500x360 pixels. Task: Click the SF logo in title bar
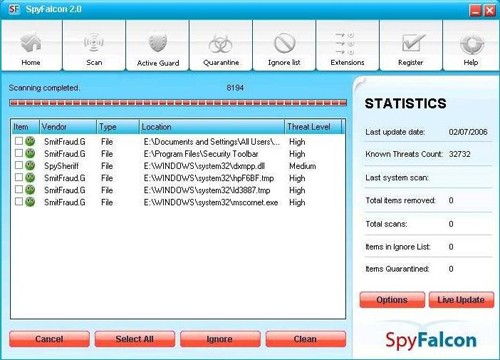[x=14, y=9]
